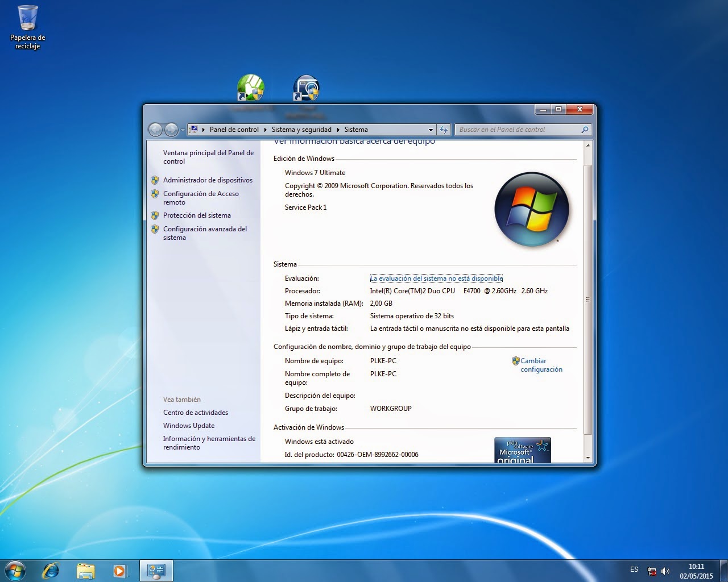Minimize the Sistema window
Viewport: 728px width, 582px height.
point(543,109)
